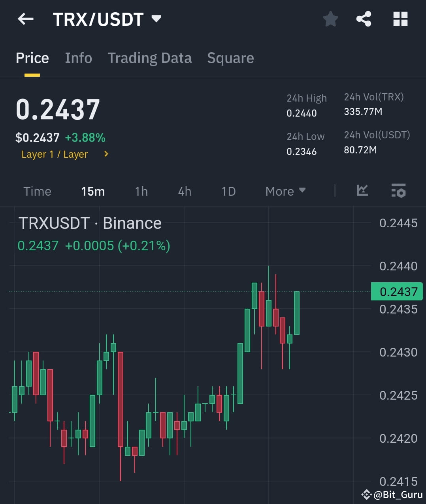Toggle the star to favorite TRX/USDT
Viewport: 426px width, 504px height.
click(330, 19)
